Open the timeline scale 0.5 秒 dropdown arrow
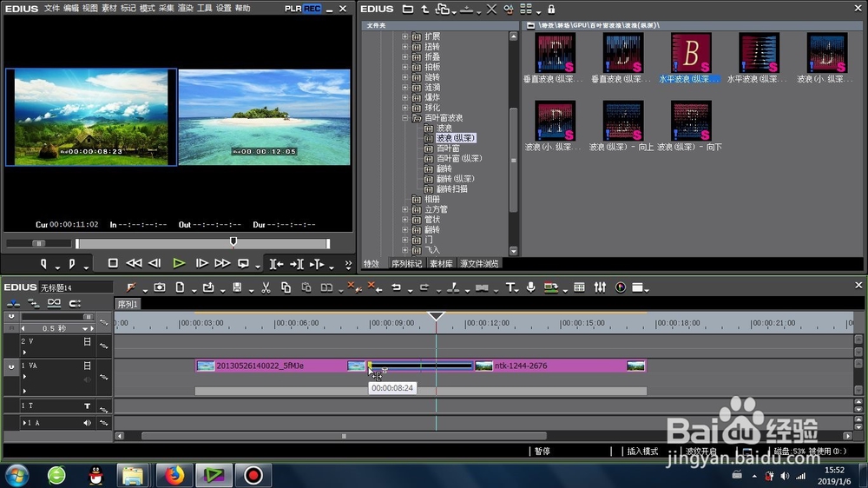This screenshot has width=868, height=488. coord(85,328)
